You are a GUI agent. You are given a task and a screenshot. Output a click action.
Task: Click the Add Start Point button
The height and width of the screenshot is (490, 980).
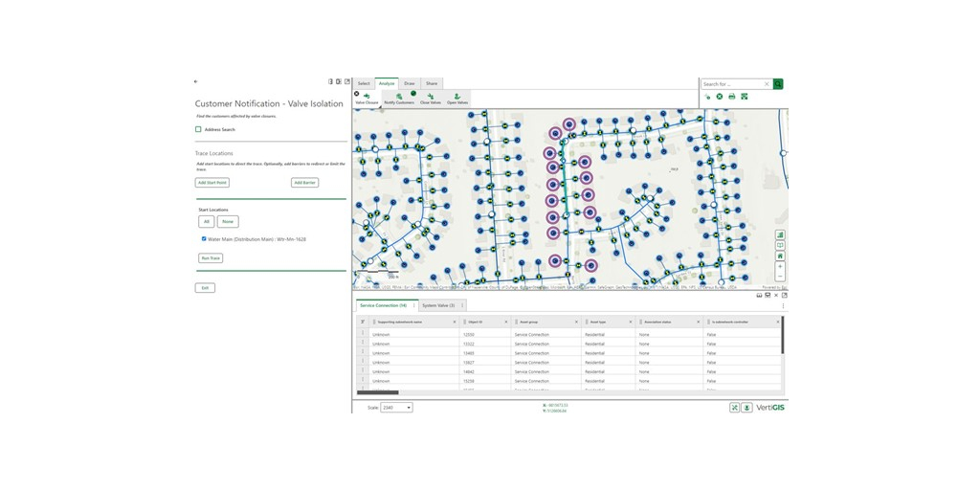[212, 183]
